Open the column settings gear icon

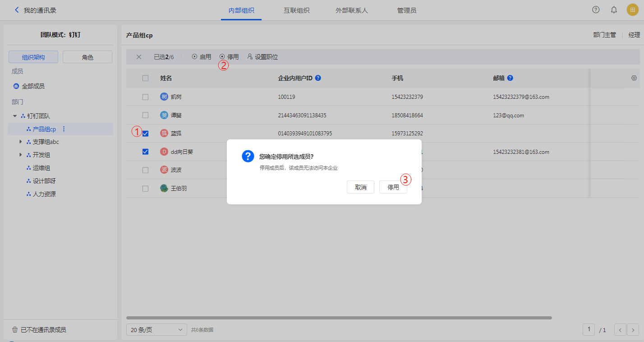pyautogui.click(x=634, y=78)
